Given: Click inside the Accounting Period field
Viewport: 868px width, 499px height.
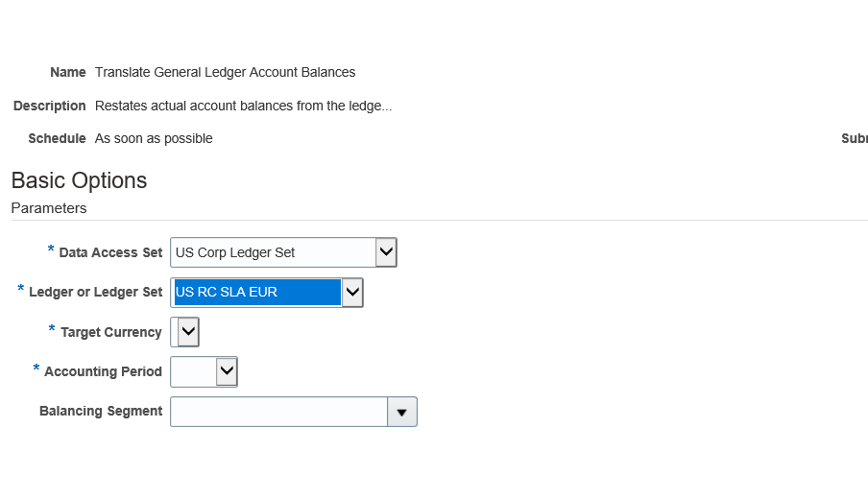Looking at the screenshot, I should (193, 371).
